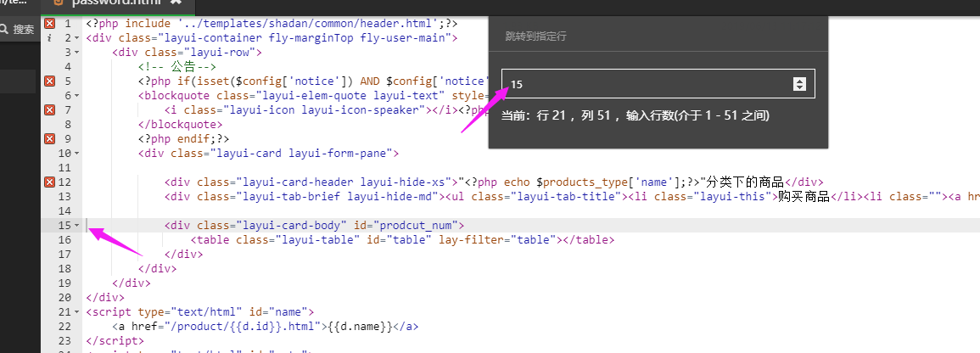The height and width of the screenshot is (353, 980).
Task: Close the password.html tab
Action: coord(176,2)
